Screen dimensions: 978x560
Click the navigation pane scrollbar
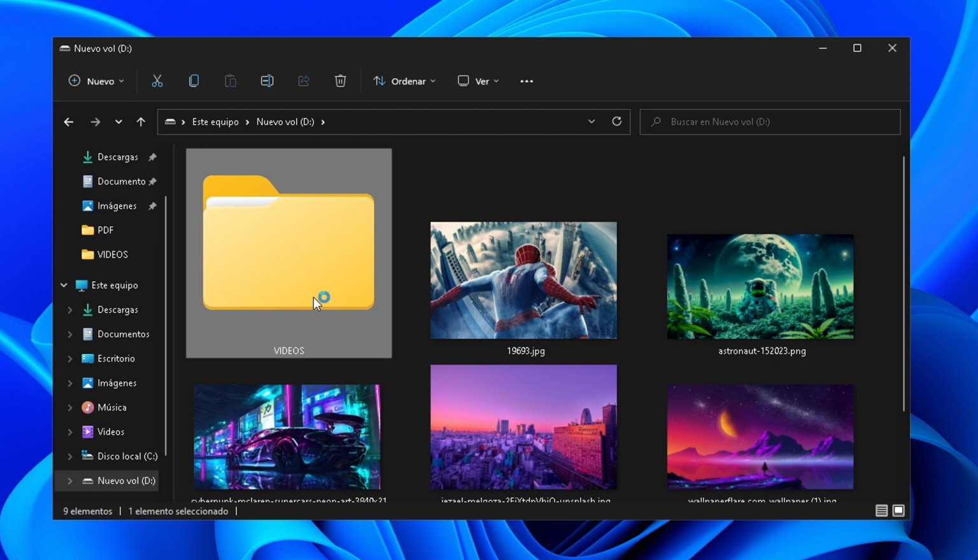click(166, 326)
